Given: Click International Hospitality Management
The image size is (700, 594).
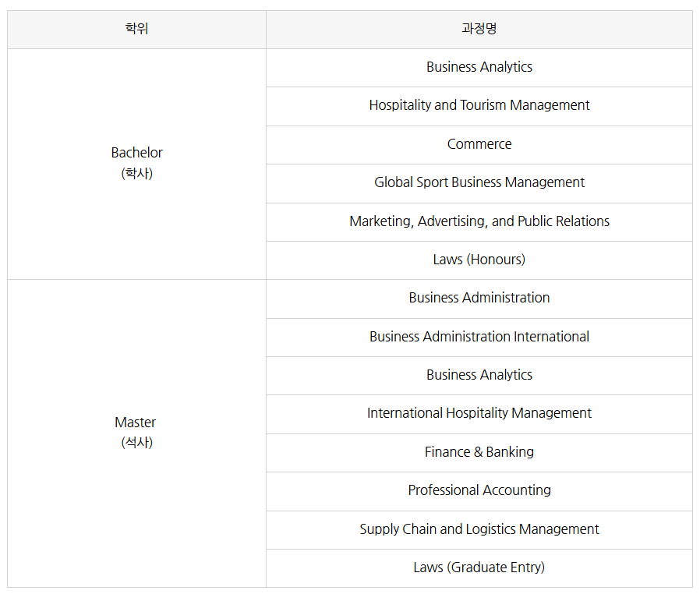Looking at the screenshot, I should pyautogui.click(x=479, y=413).
